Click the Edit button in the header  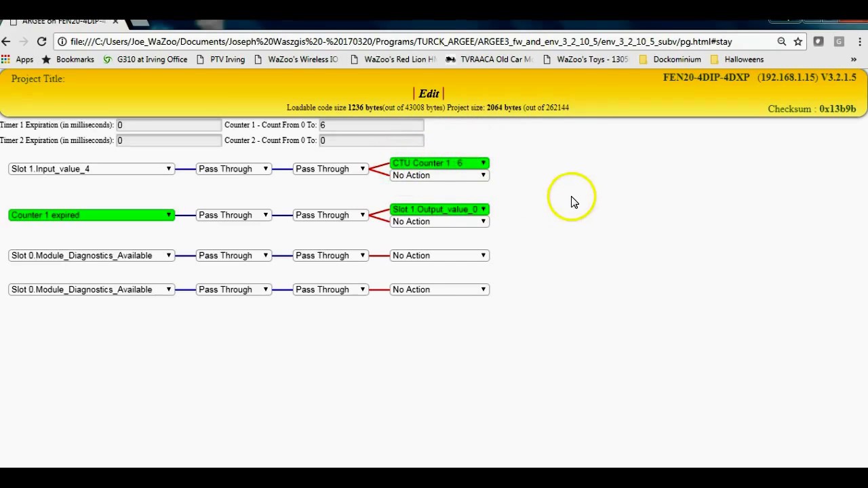(429, 94)
